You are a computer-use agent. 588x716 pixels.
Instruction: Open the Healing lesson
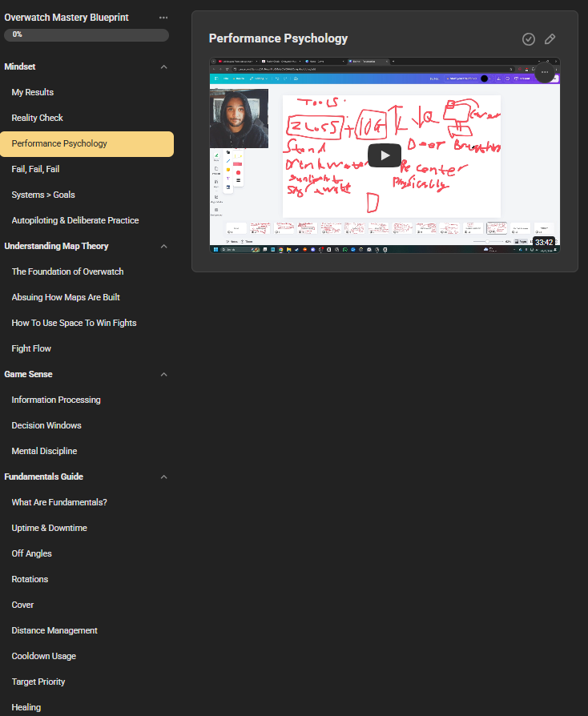click(x=87, y=707)
